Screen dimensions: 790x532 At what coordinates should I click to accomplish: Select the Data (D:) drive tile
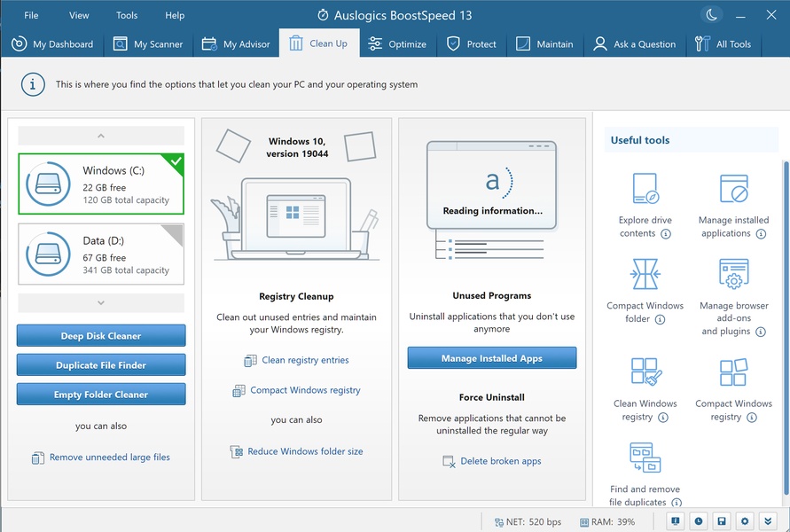[x=101, y=254]
